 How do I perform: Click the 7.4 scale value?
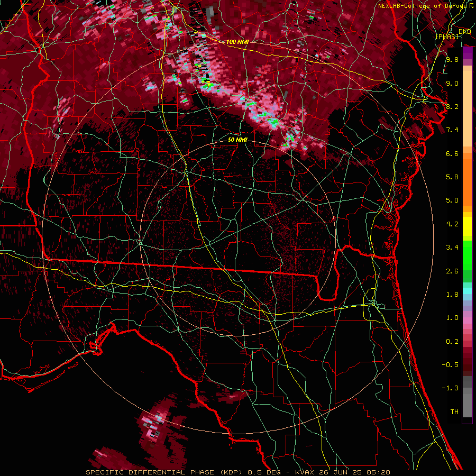(452, 130)
